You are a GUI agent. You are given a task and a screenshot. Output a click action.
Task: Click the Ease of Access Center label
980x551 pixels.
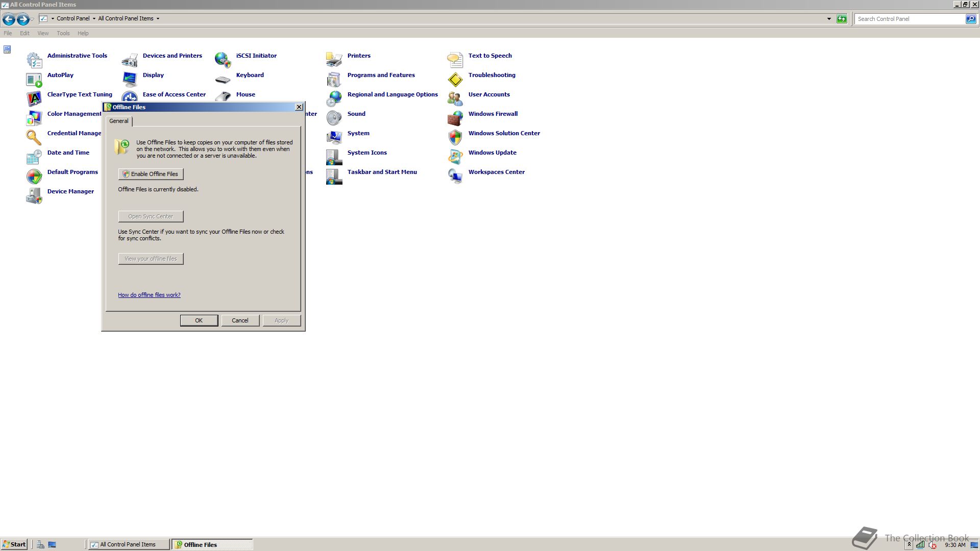(x=174, y=94)
